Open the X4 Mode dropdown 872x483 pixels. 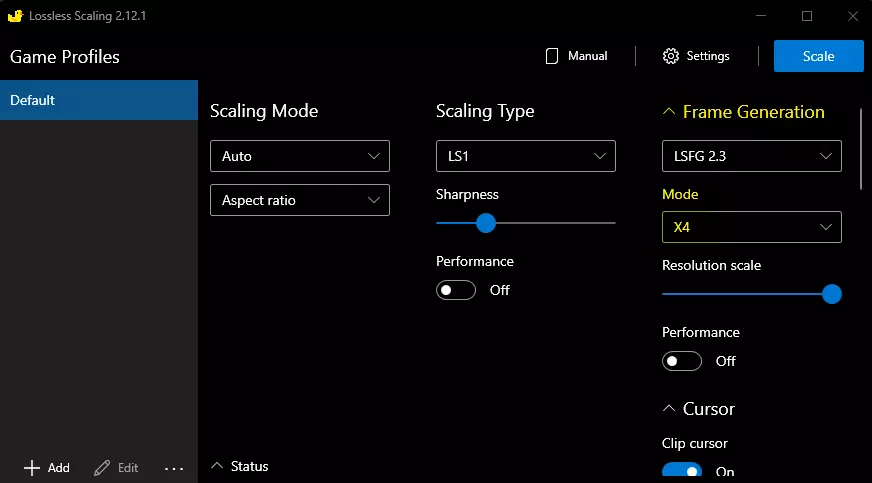tap(751, 227)
